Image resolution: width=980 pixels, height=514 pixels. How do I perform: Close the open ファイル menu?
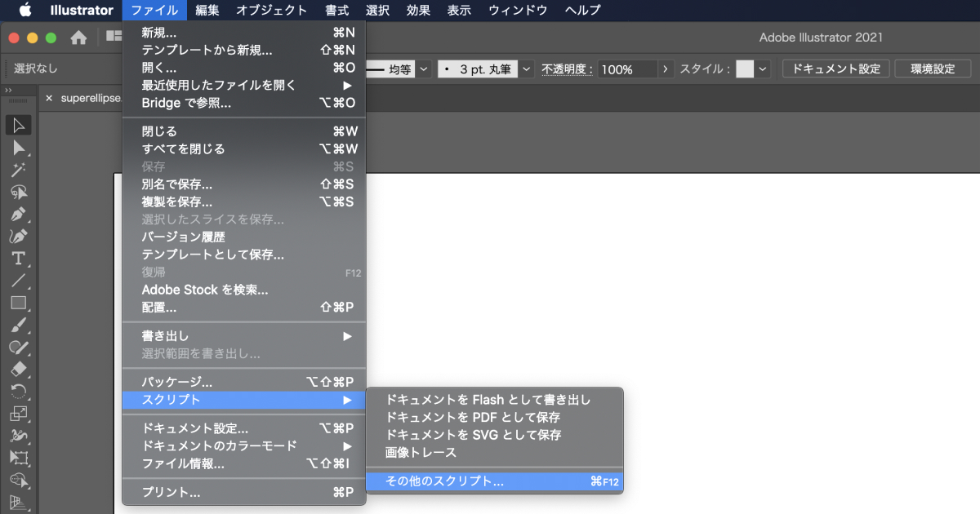pos(154,11)
